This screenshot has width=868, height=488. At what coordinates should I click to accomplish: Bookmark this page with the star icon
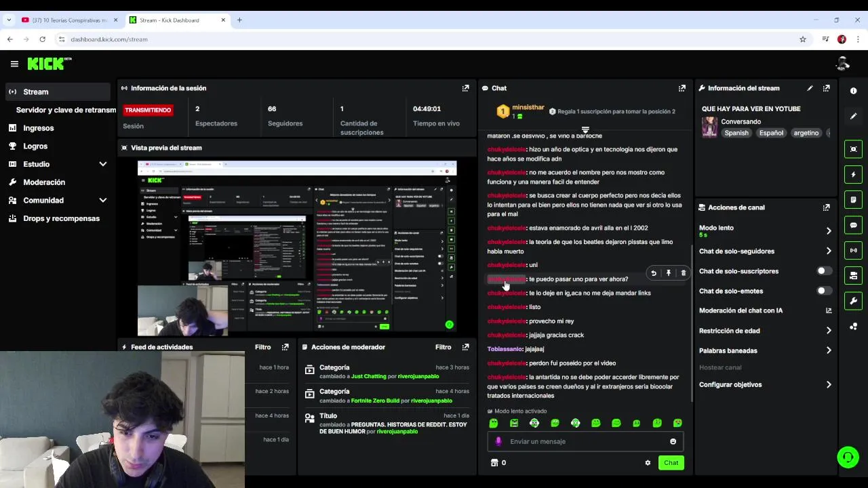coord(803,39)
